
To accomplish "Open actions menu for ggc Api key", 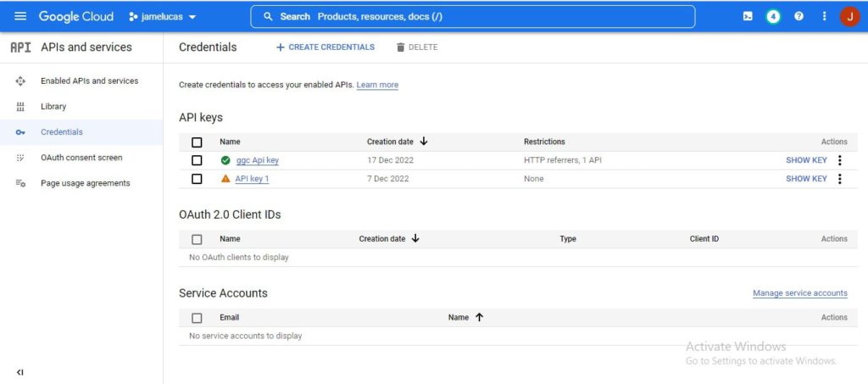I will (840, 161).
